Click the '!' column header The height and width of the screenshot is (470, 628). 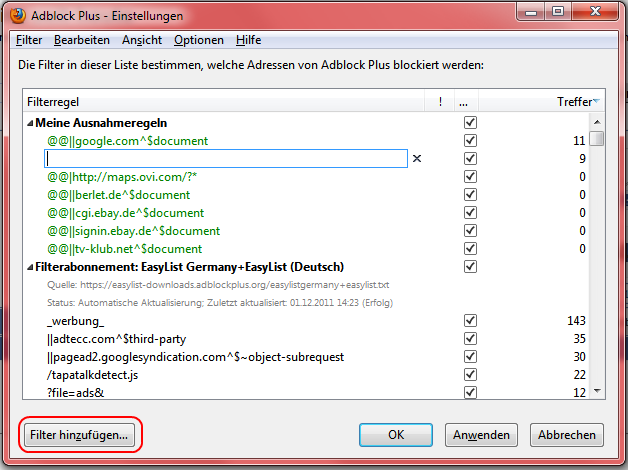(x=440, y=101)
